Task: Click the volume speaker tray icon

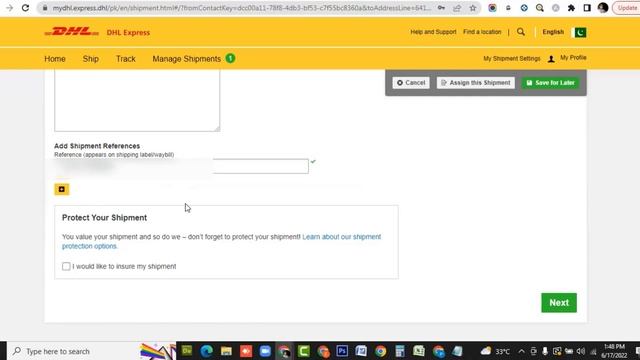Action: click(x=581, y=351)
